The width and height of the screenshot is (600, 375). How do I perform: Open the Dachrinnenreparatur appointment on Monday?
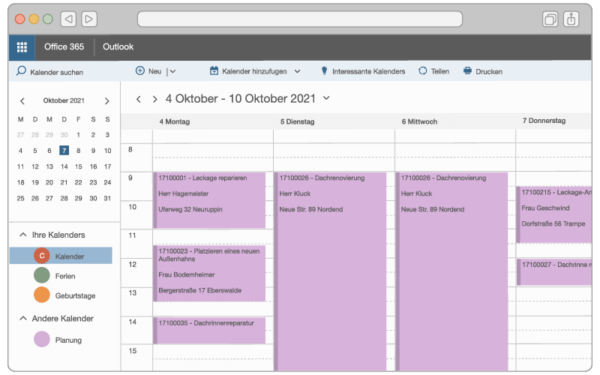(209, 331)
